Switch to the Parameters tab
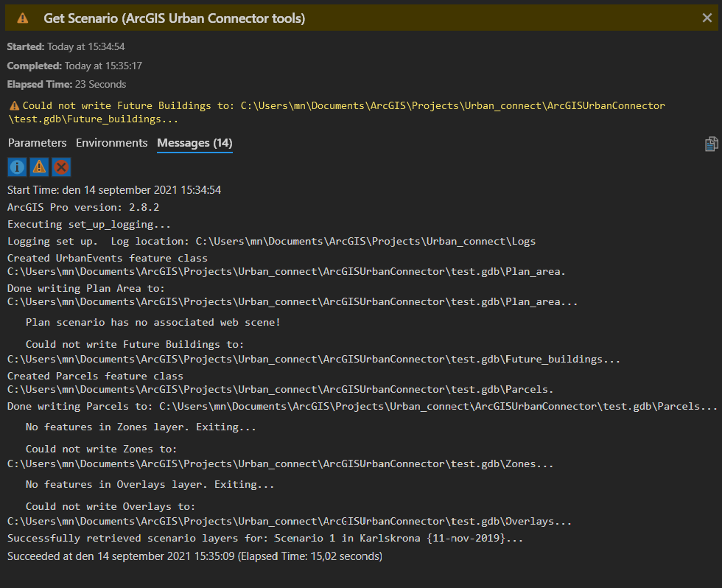Viewport: 722px width, 588px height. [x=37, y=143]
